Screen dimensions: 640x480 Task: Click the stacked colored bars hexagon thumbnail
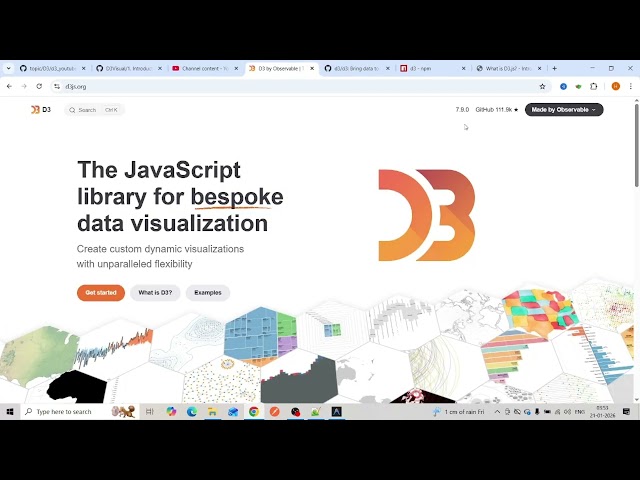coord(513,357)
